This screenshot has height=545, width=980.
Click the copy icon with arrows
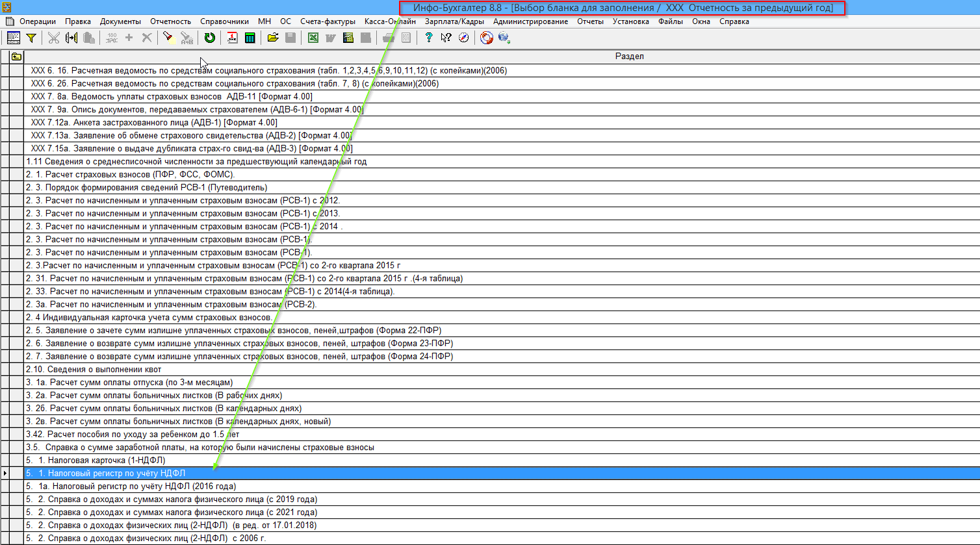(71, 38)
